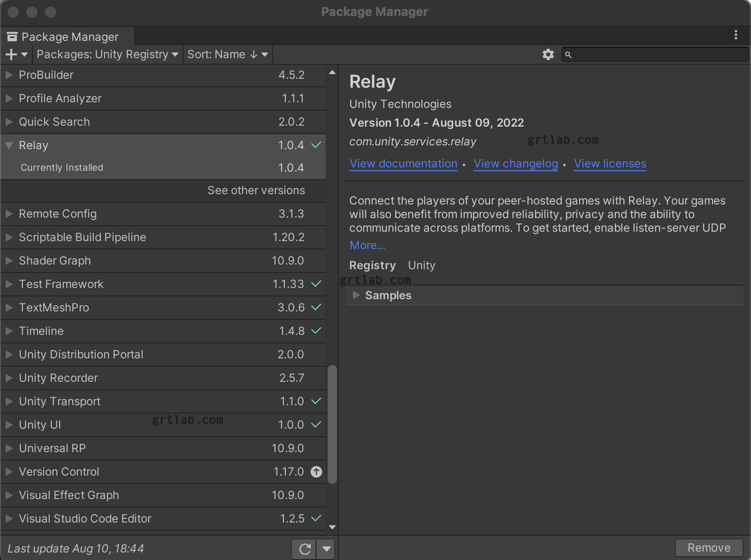Click the search magnifier icon
751x560 pixels.
(x=568, y=55)
